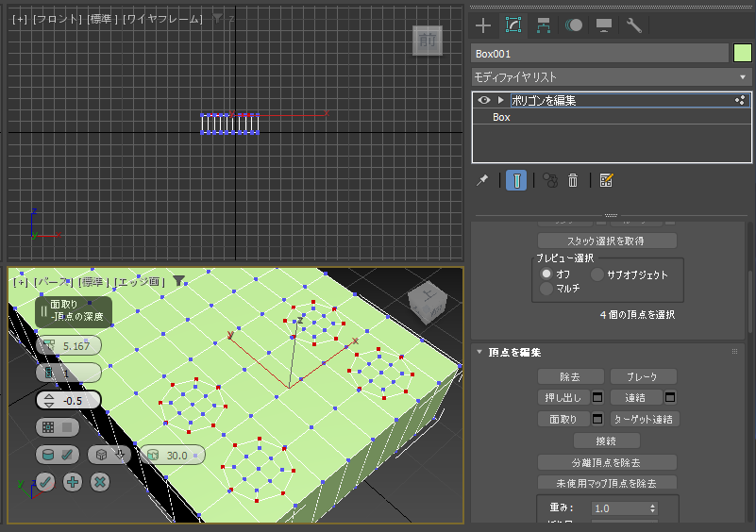
Task: Click the 面取り button in panel
Action: click(x=563, y=419)
